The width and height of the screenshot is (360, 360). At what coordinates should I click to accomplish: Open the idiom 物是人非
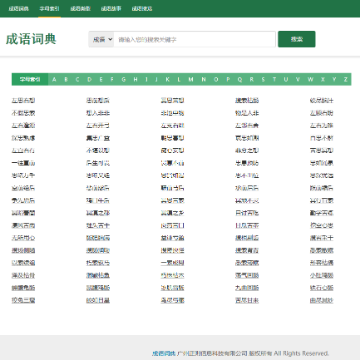[247, 113]
